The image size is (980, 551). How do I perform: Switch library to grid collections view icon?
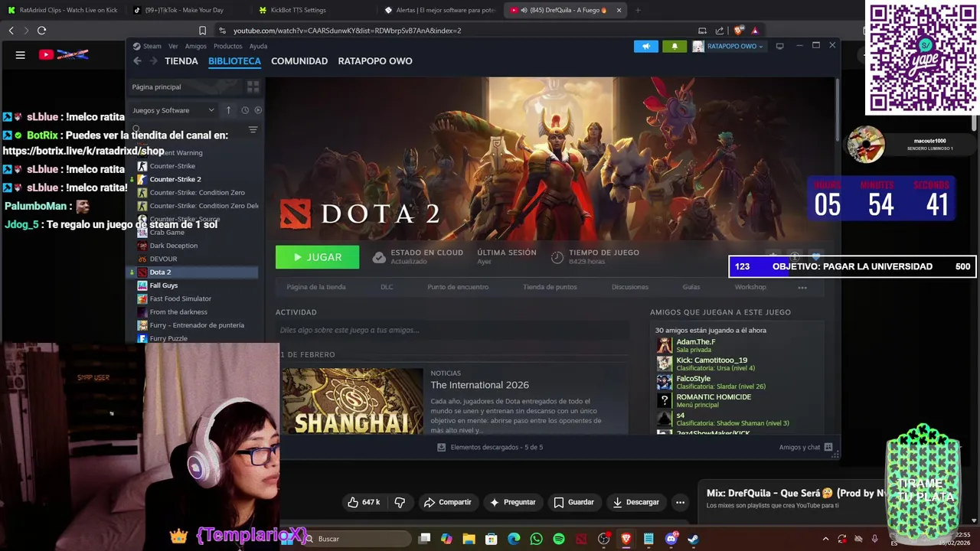(x=253, y=86)
